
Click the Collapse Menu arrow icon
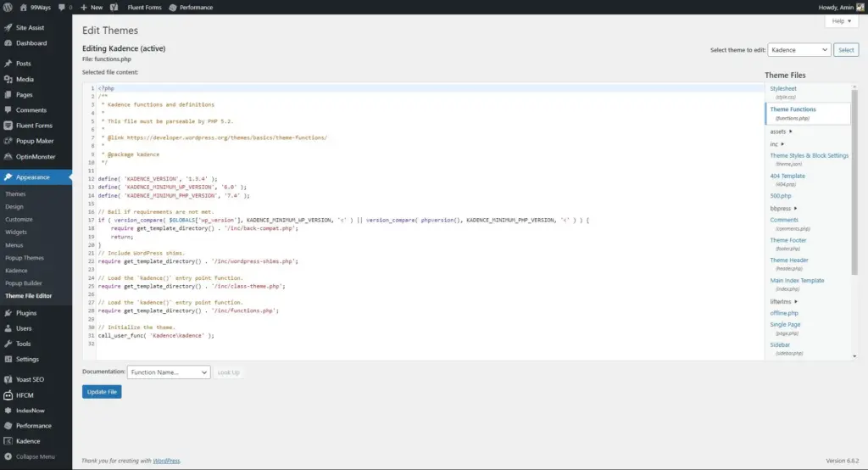click(x=8, y=456)
